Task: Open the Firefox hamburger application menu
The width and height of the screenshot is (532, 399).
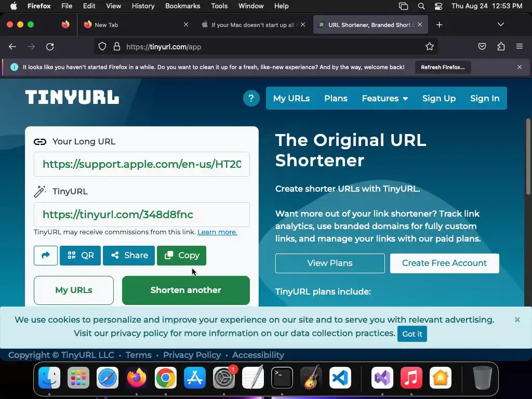Action: tap(520, 46)
